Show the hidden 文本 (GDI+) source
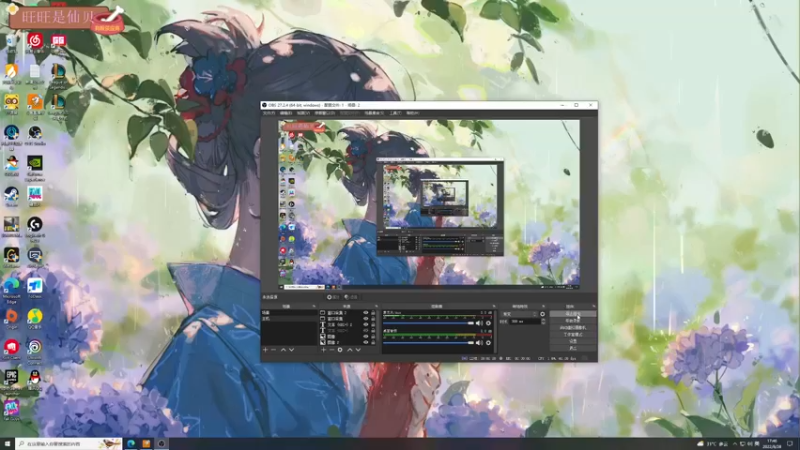The width and height of the screenshot is (800, 450). click(365, 331)
